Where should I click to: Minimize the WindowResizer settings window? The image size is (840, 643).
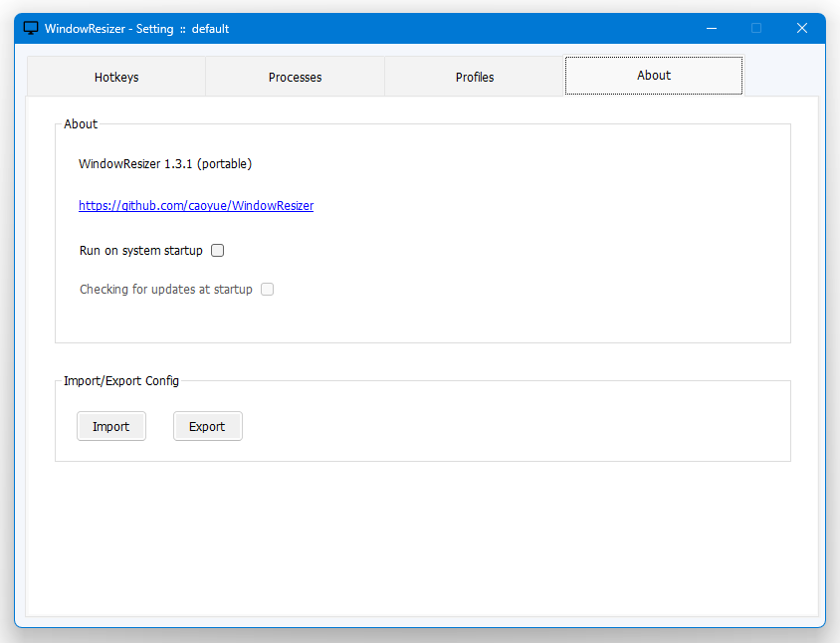click(x=712, y=29)
